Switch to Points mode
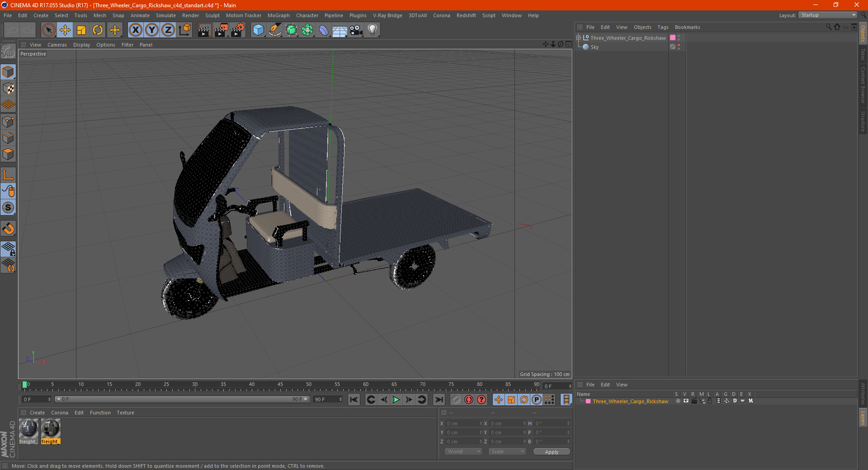This screenshot has width=868, height=470. (x=8, y=122)
